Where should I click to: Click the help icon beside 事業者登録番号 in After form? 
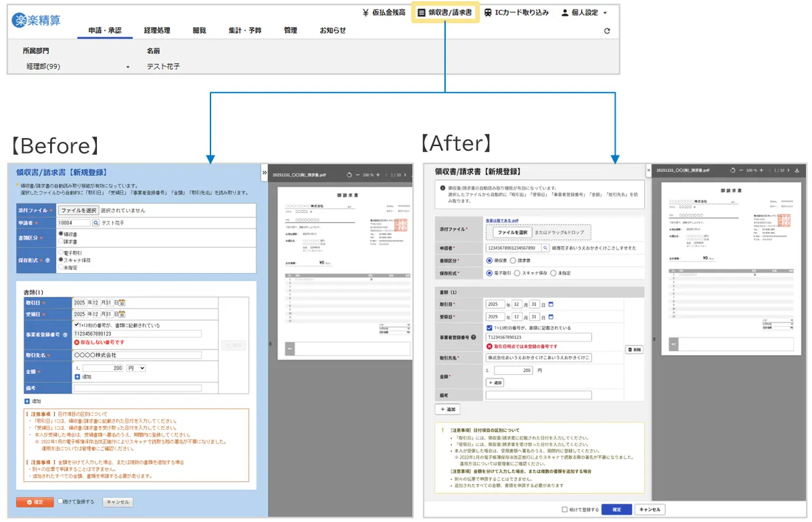coord(474,337)
